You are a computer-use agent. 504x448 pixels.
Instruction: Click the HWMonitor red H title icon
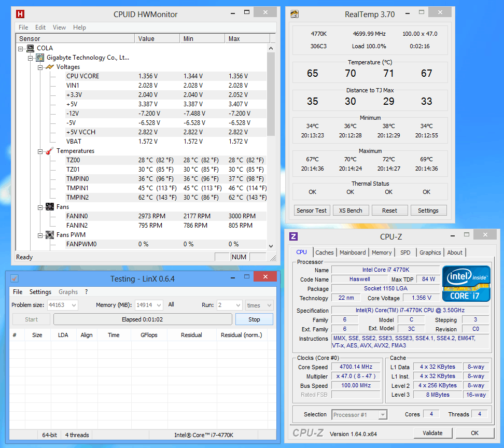pyautogui.click(x=20, y=14)
